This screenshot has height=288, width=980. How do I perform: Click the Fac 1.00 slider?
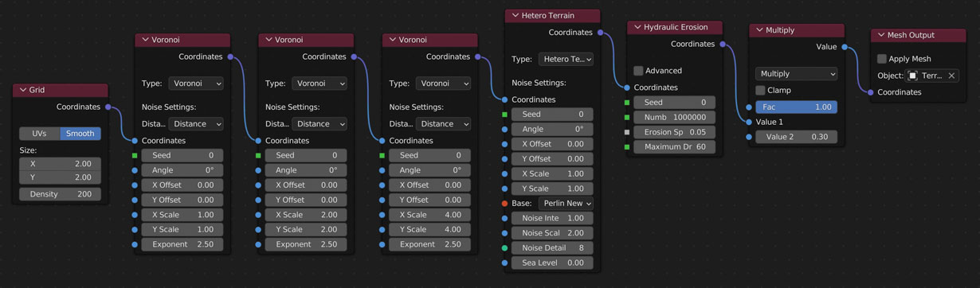pyautogui.click(x=796, y=107)
